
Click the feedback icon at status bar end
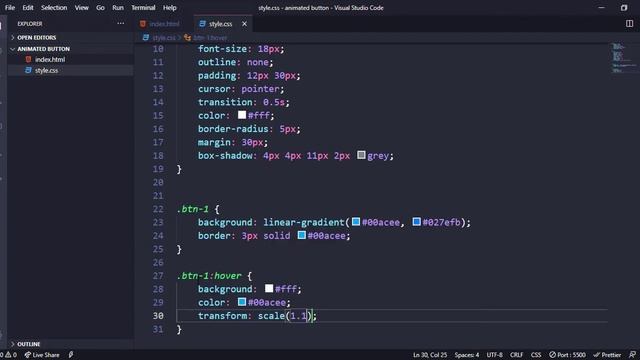pyautogui.click(x=632, y=355)
